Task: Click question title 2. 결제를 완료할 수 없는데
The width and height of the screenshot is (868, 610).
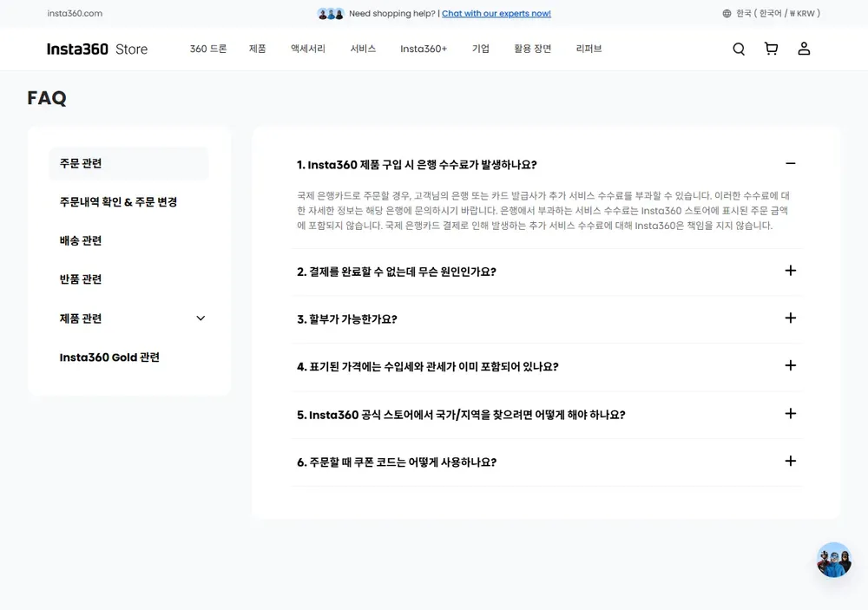Action: tap(397, 272)
